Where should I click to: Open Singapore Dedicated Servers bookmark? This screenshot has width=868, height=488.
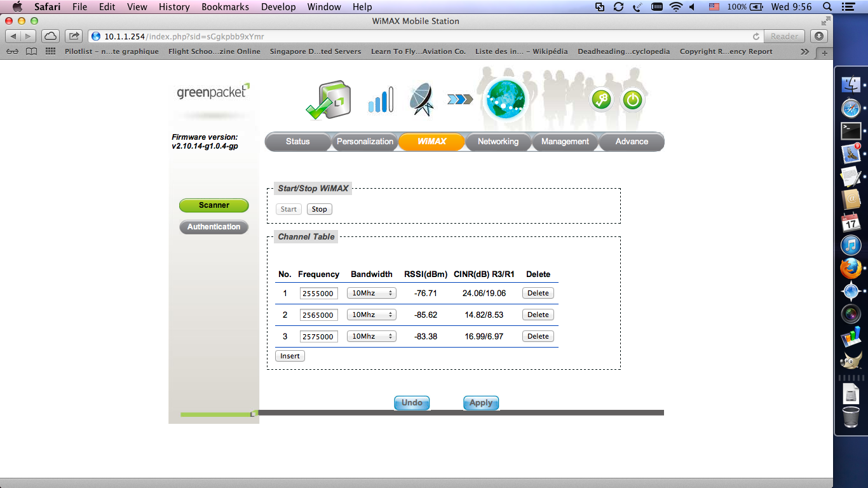point(315,51)
